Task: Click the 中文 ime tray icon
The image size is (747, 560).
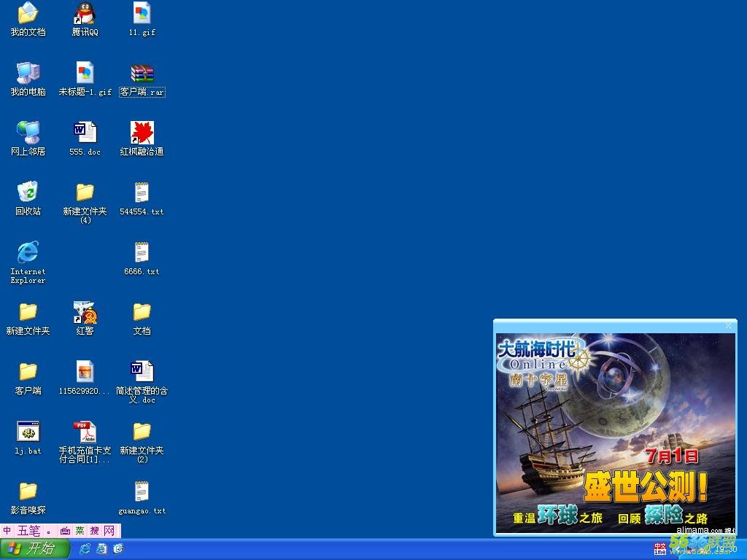Action: pyautogui.click(x=659, y=549)
